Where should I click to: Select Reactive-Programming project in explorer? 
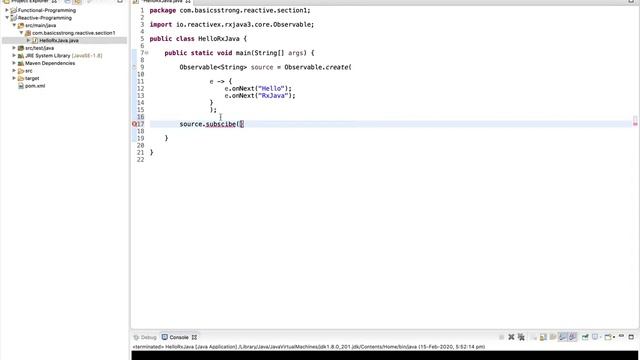[44, 18]
